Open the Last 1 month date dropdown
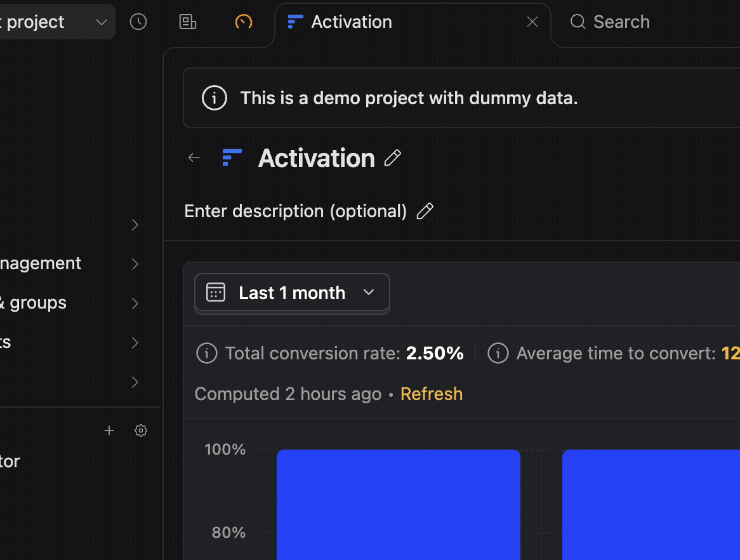Viewport: 740px width, 560px height. 292,293
